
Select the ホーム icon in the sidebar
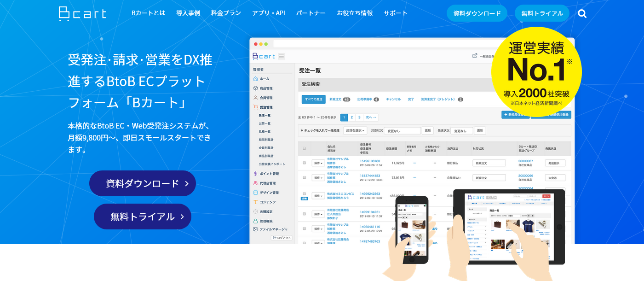pyautogui.click(x=255, y=78)
